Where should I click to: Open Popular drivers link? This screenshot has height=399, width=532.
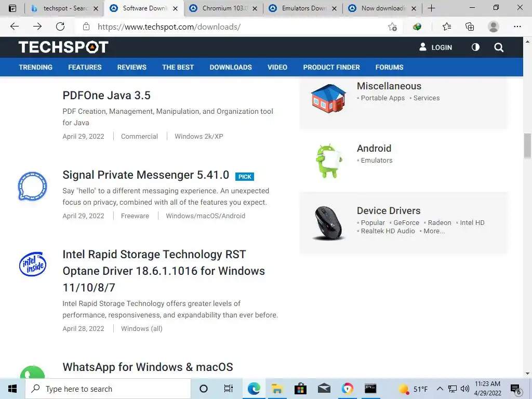tap(373, 222)
